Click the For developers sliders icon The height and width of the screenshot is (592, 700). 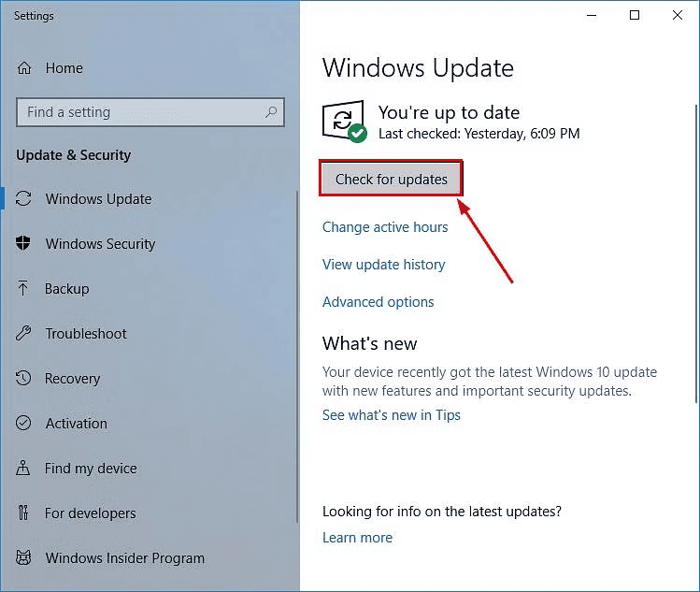(x=25, y=513)
